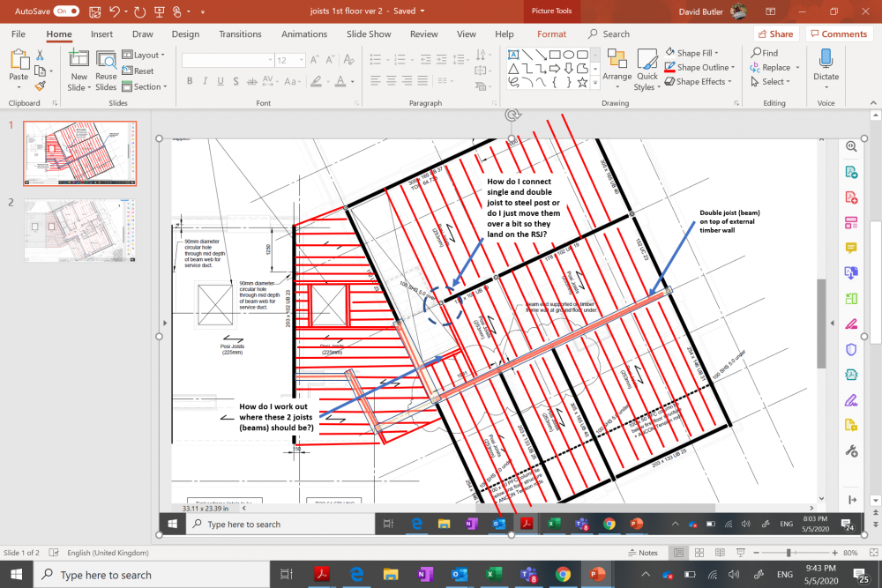The image size is (882, 588).
Task: Click the Format Painter brush icon
Action: pos(40,86)
